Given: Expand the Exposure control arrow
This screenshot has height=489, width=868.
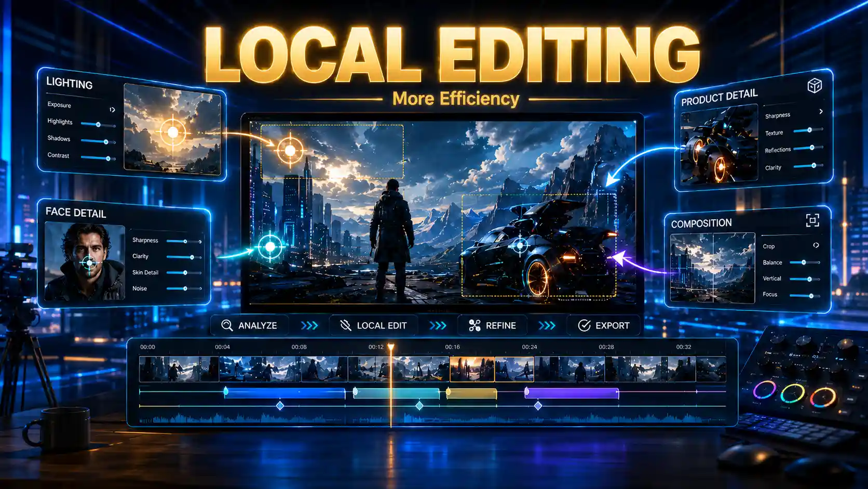Looking at the screenshot, I should click(112, 110).
